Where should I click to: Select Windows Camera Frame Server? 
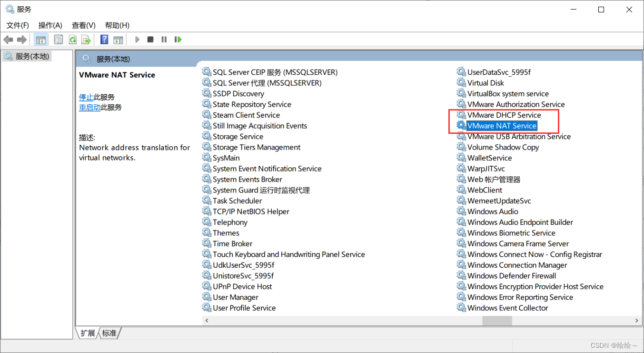point(518,243)
